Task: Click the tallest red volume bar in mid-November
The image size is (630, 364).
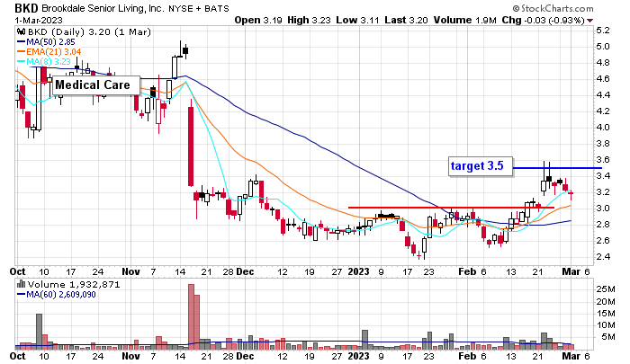Action: click(x=191, y=316)
